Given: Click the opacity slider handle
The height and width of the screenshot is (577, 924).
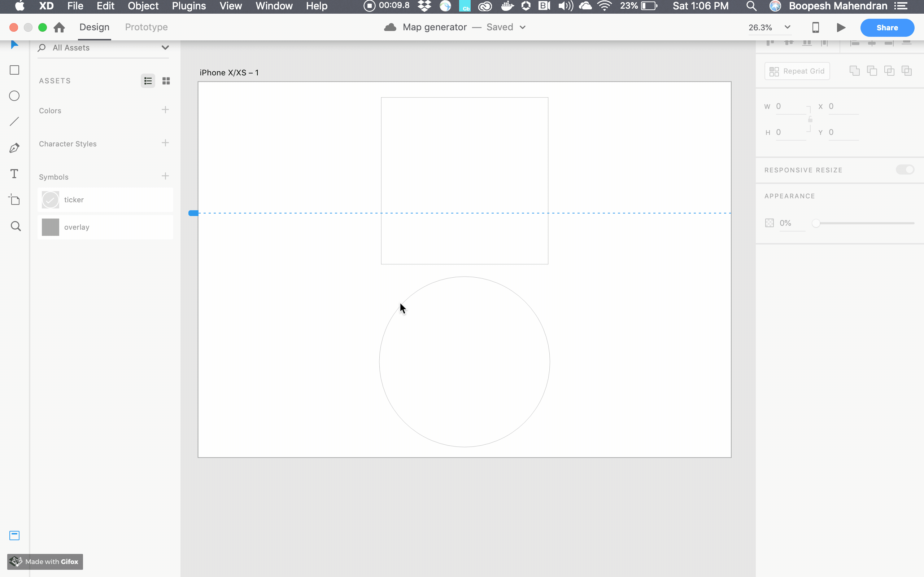Looking at the screenshot, I should pyautogui.click(x=816, y=223).
